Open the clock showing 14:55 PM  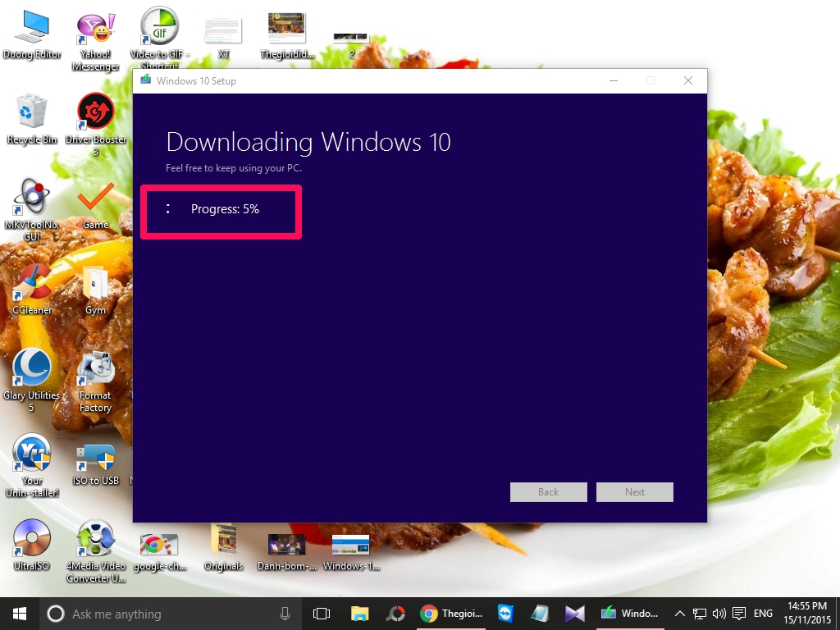[807, 614]
